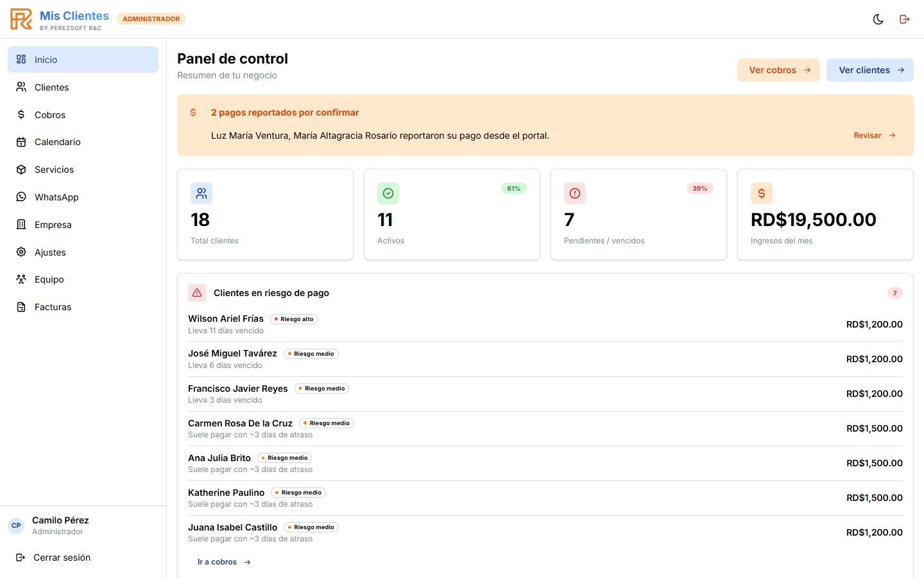924x578 pixels.
Task: Click the Mis Clientes logo icon
Action: click(21, 19)
